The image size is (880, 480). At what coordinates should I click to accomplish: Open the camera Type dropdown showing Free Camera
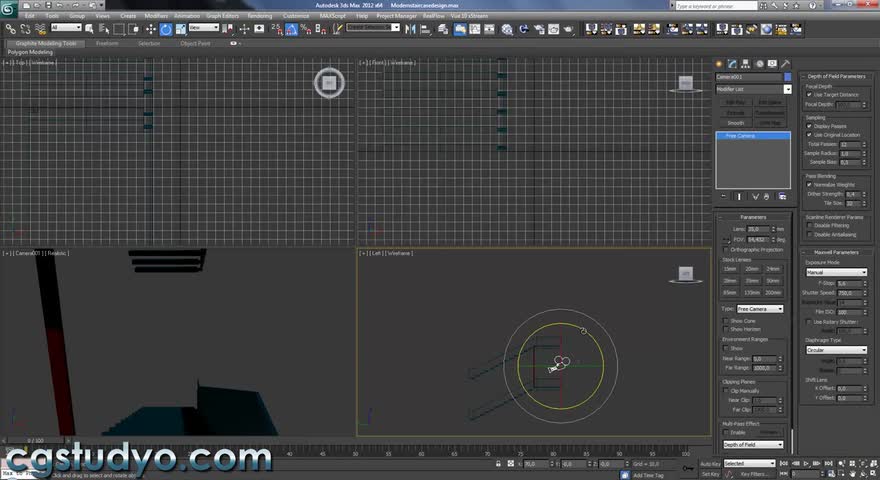[x=760, y=309]
